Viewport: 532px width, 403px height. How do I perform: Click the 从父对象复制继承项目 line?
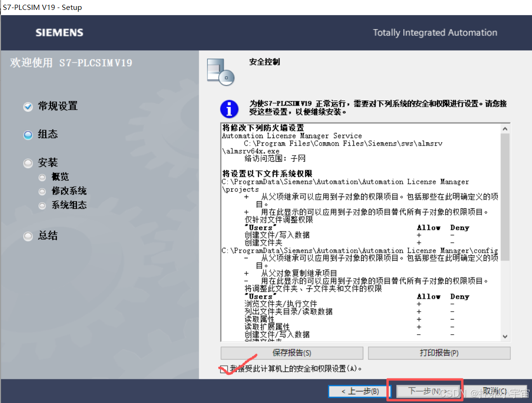point(299,273)
